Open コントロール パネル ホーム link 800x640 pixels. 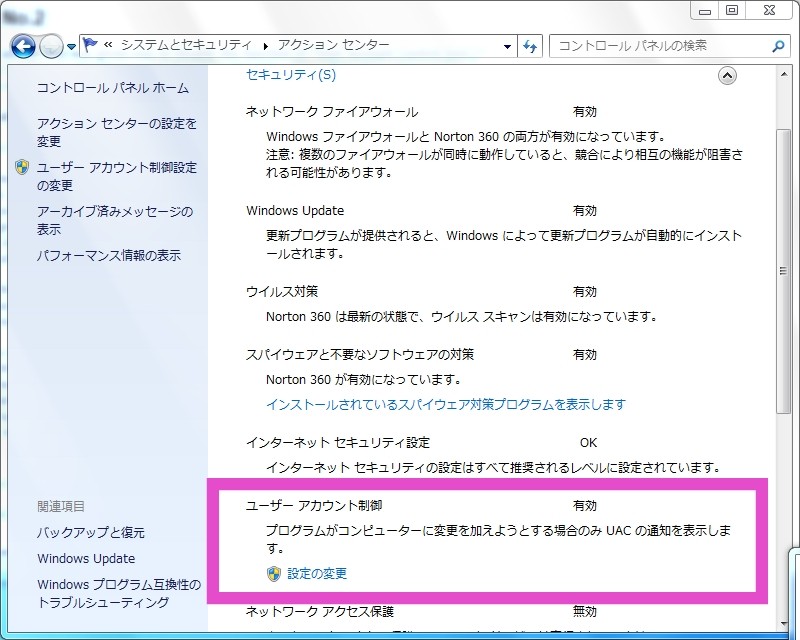click(x=113, y=88)
